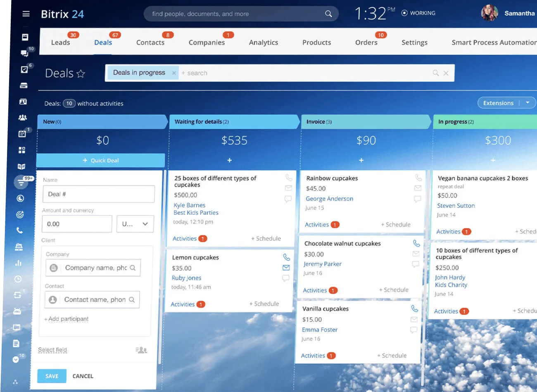537x392 pixels.
Task: Click email icon on 25 boxes deal card
Action: click(x=288, y=188)
